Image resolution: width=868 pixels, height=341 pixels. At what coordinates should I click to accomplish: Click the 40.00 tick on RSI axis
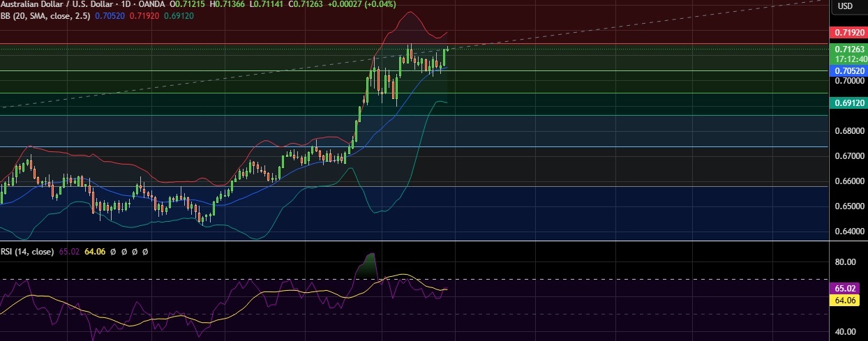[x=845, y=332]
